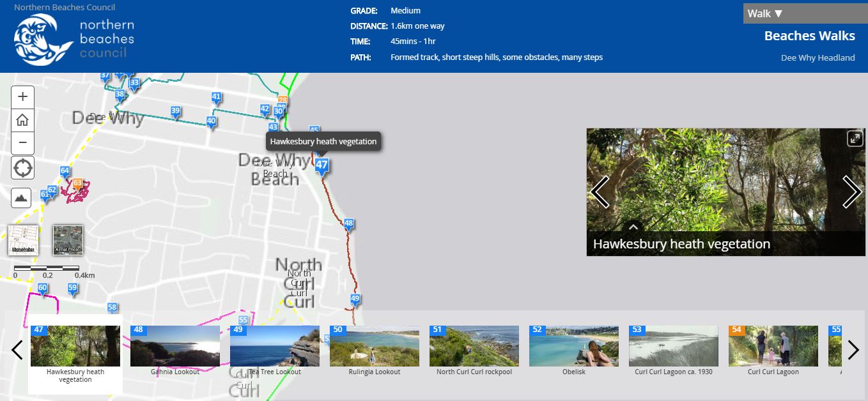The image size is (868, 401).
Task: Select map marker 38
Action: [x=120, y=96]
